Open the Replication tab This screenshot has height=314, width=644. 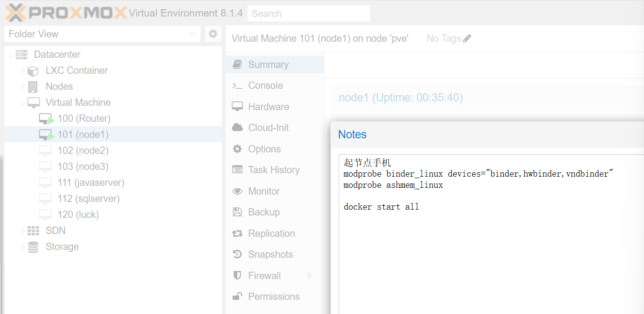coord(275,233)
